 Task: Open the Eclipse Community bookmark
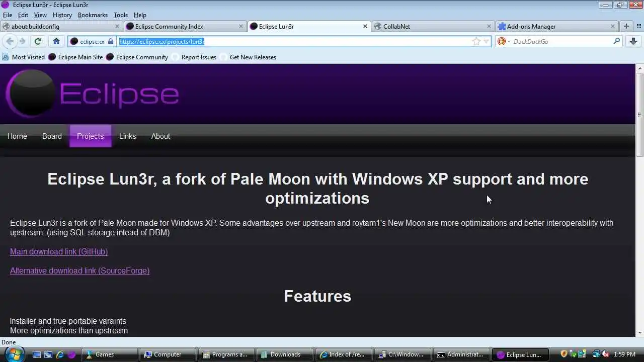[137, 57]
